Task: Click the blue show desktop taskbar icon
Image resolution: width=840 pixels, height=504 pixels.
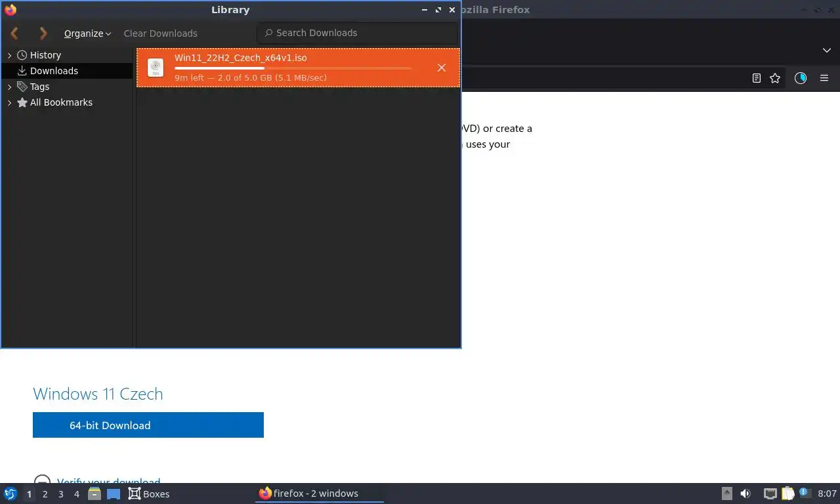Action: point(114,493)
